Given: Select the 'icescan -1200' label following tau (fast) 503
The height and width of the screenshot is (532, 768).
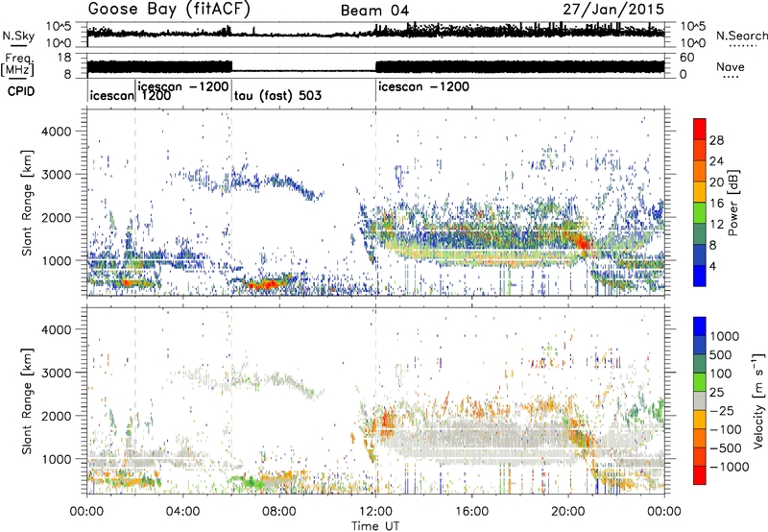Looking at the screenshot, I should pos(423,86).
